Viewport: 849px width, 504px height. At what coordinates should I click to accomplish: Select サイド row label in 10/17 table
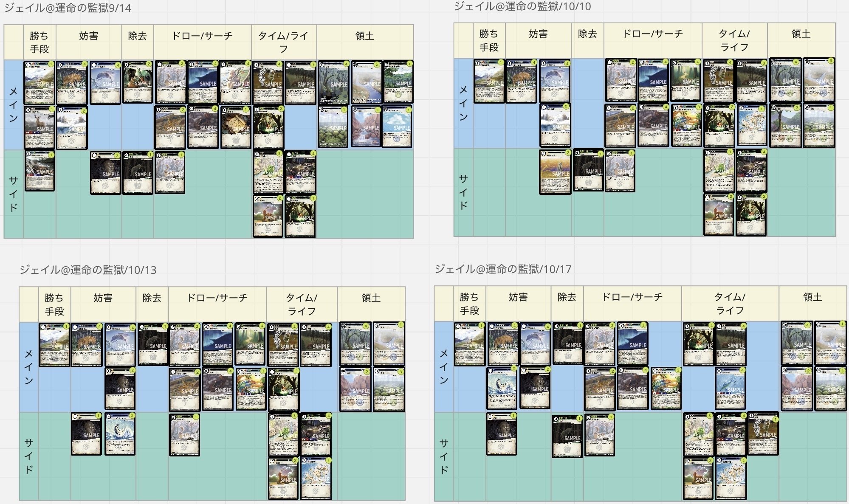pos(444,456)
